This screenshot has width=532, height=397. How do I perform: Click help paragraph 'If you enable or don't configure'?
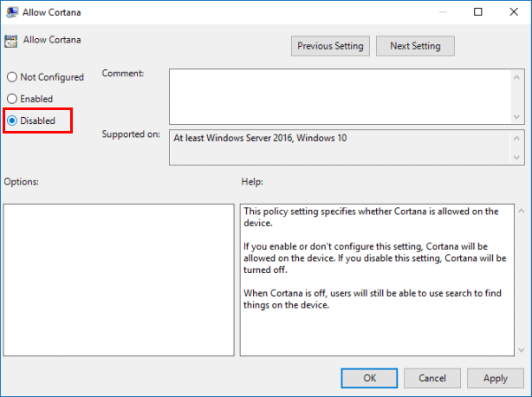374,258
